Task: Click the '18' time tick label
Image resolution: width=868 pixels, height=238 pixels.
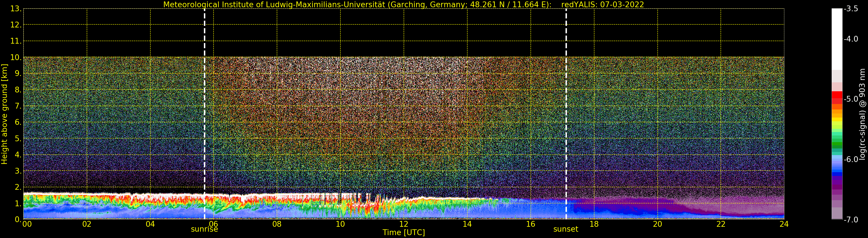Action: pyautogui.click(x=594, y=224)
